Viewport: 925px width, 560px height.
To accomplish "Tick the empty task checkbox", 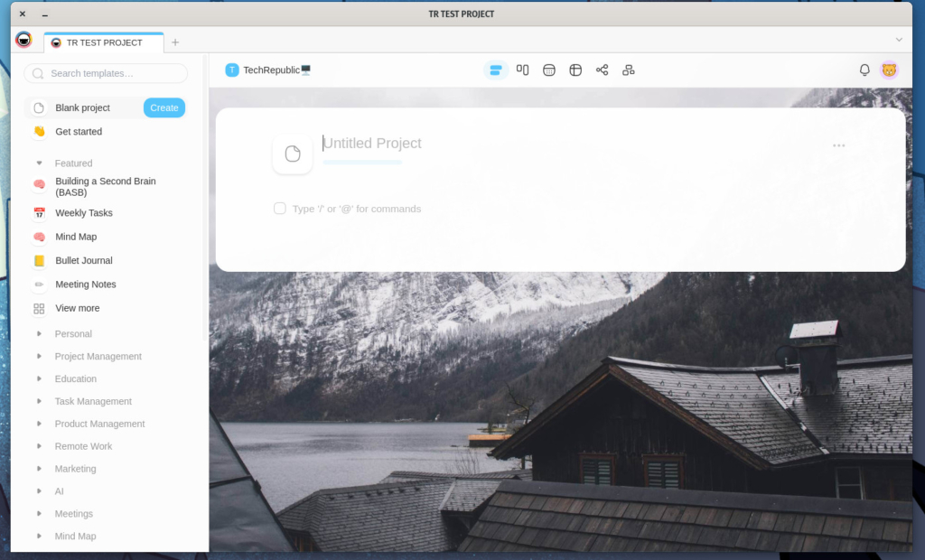I will coord(280,209).
